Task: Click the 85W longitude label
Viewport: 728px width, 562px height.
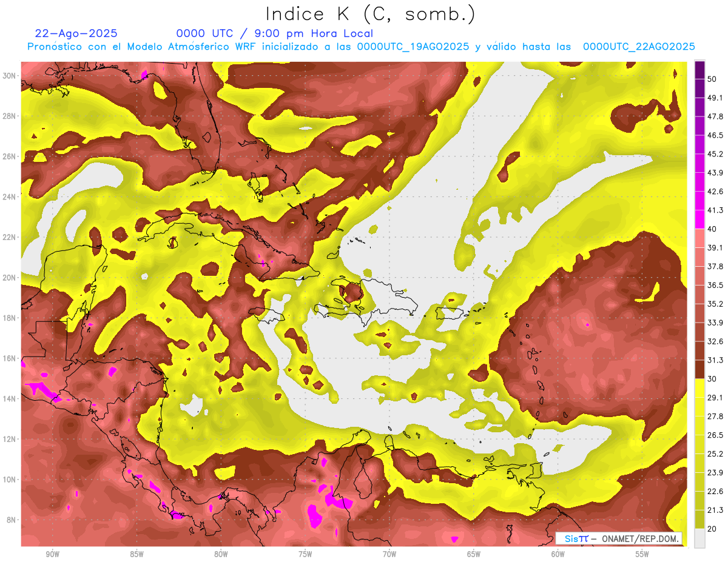Action: (136, 554)
